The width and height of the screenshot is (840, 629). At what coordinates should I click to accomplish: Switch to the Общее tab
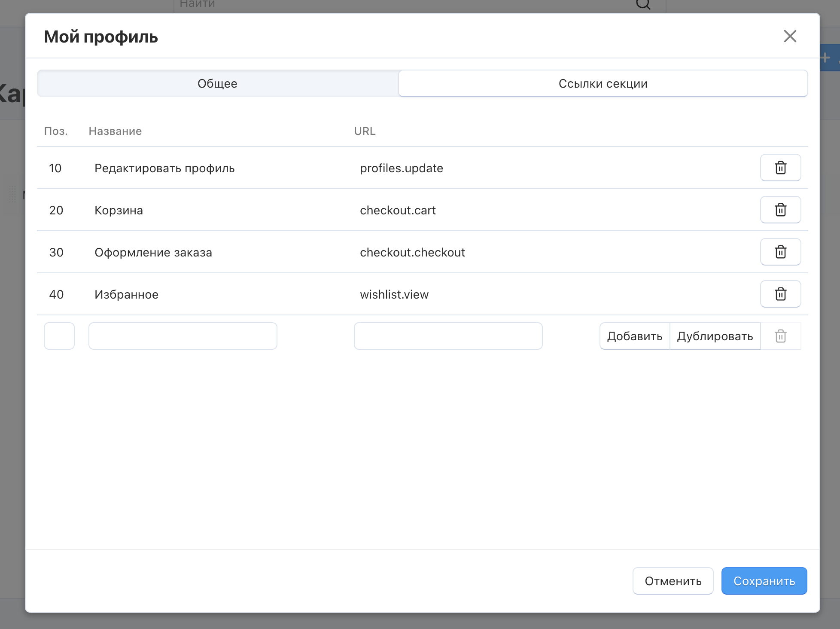[217, 83]
